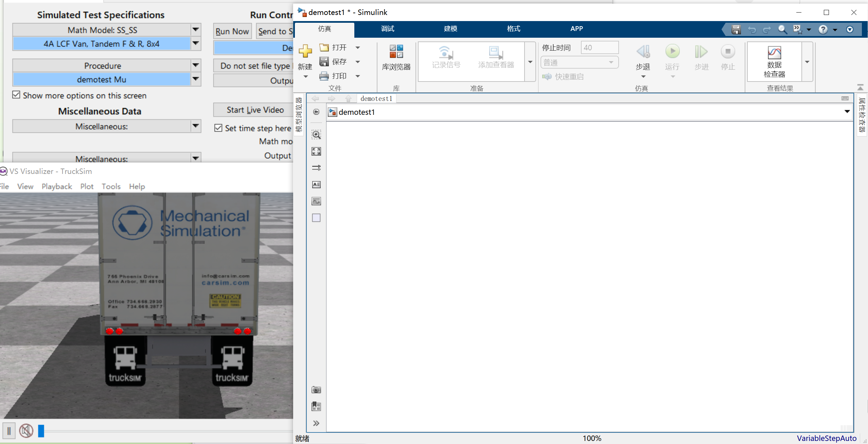This screenshot has height=444, width=868.
Task: Open the Math Model: SS_SS dropdown arrow
Action: pos(196,30)
